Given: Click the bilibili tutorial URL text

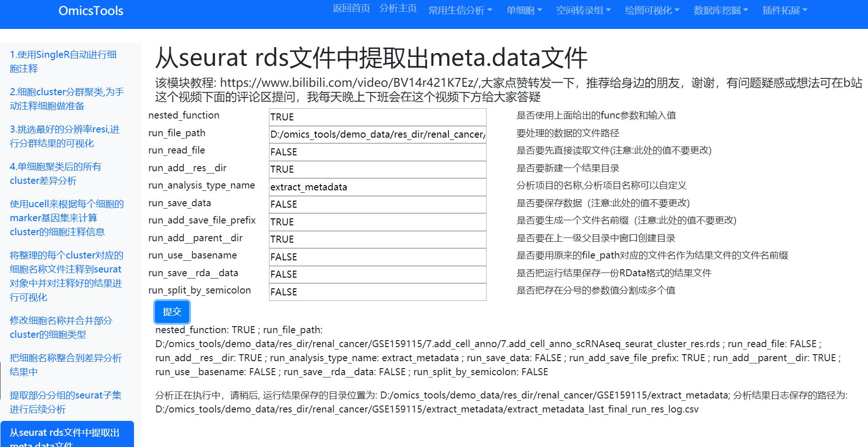Looking at the screenshot, I should click(x=350, y=83).
